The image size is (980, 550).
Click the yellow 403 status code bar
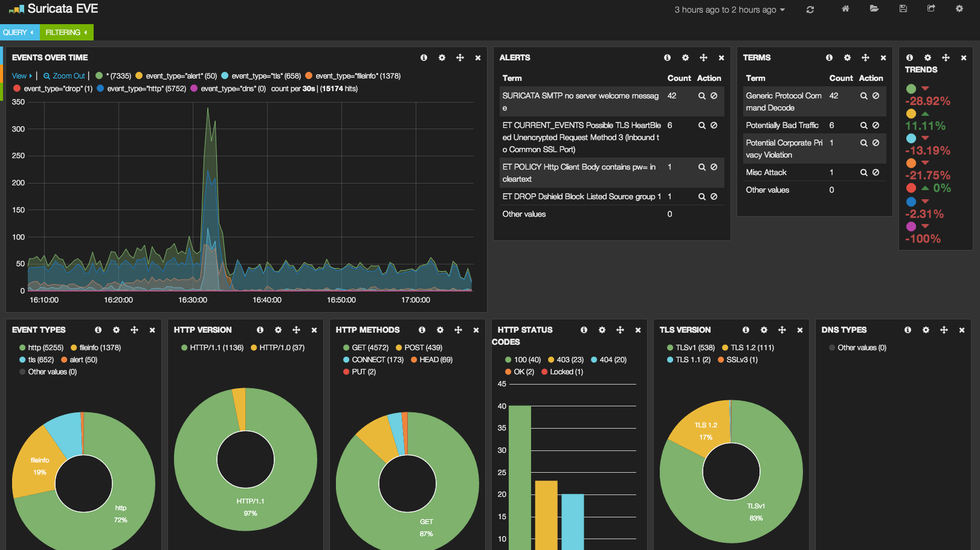pos(546,515)
